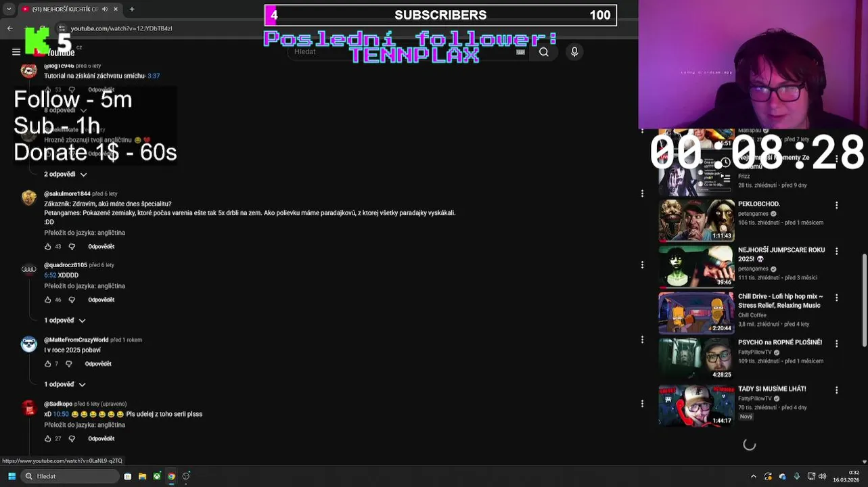Open the @quadrocz8105 profile avatar
The width and height of the screenshot is (868, 487).
pos(28,269)
